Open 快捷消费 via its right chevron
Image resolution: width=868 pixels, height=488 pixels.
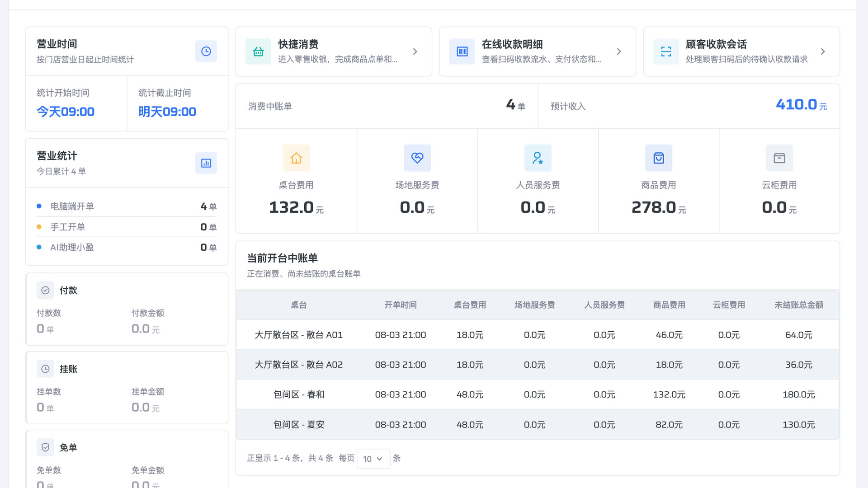click(x=415, y=52)
